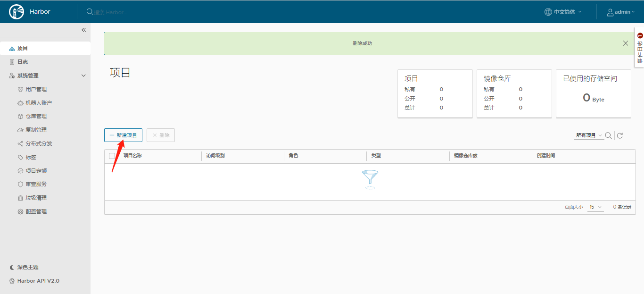Click the 审查服务 shield icon
This screenshot has height=294, width=644.
click(20, 184)
